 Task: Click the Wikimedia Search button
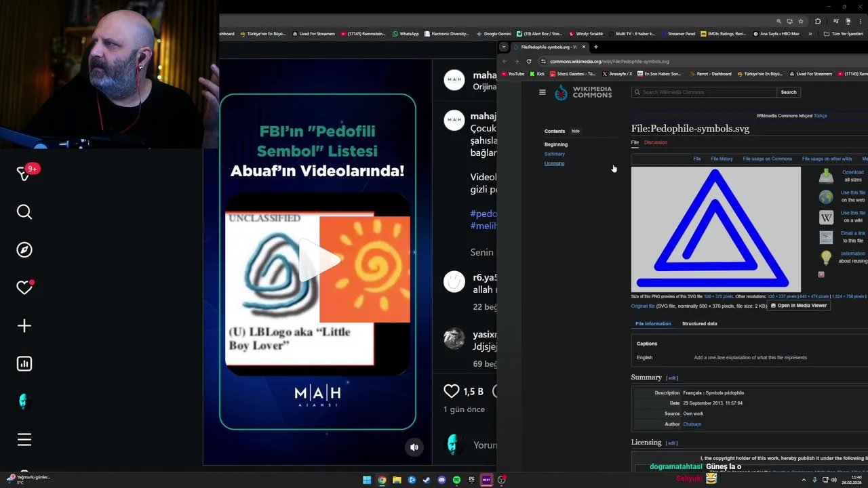point(789,92)
